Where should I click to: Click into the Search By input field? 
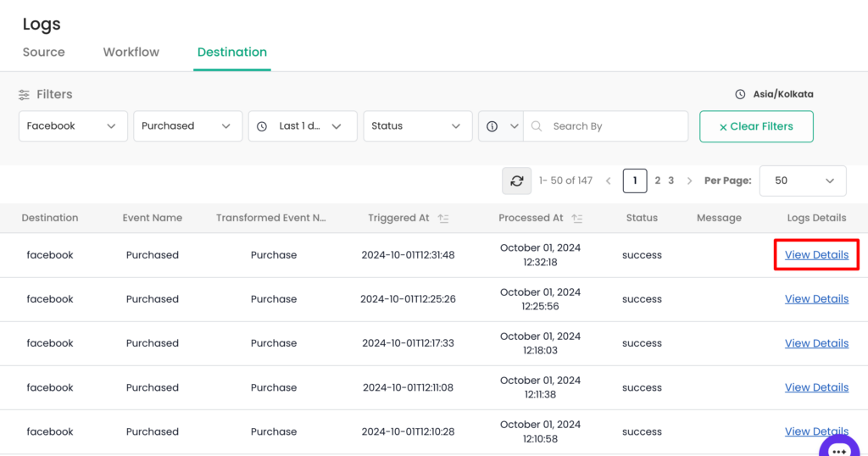[x=605, y=126]
